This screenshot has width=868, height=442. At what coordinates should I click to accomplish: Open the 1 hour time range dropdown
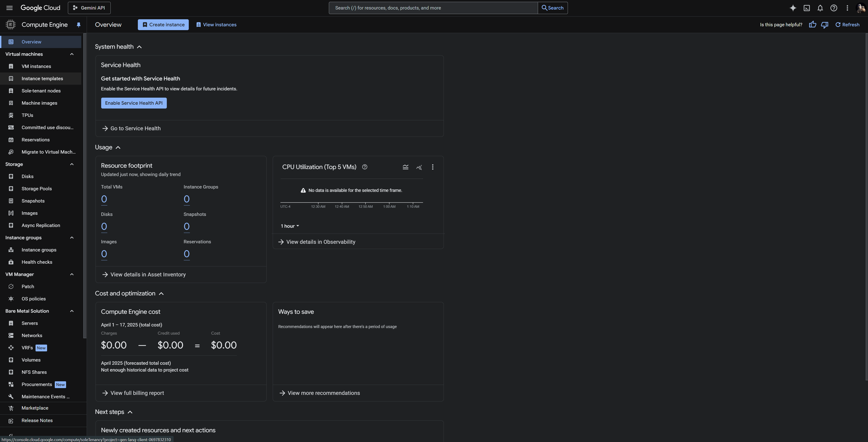[290, 226]
